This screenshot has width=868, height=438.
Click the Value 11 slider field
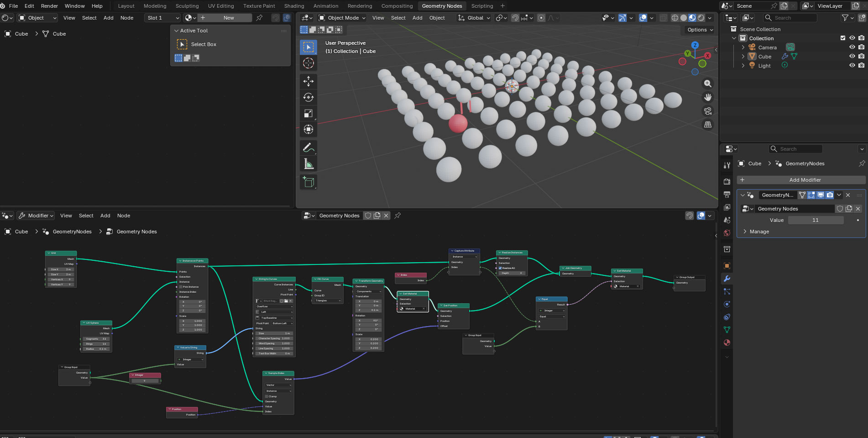(815, 220)
